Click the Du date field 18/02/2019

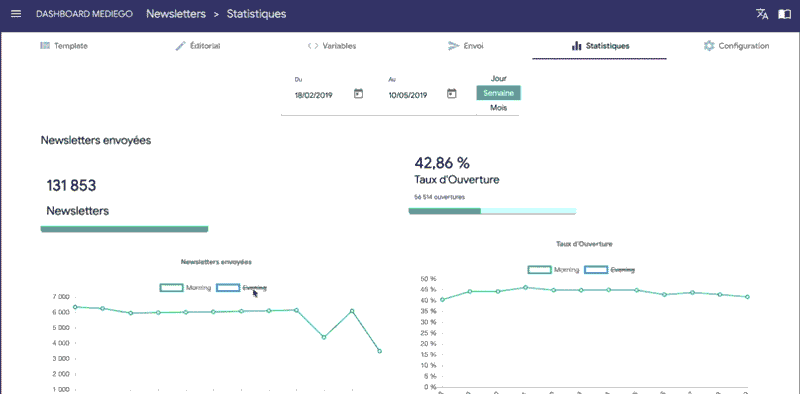coord(314,95)
